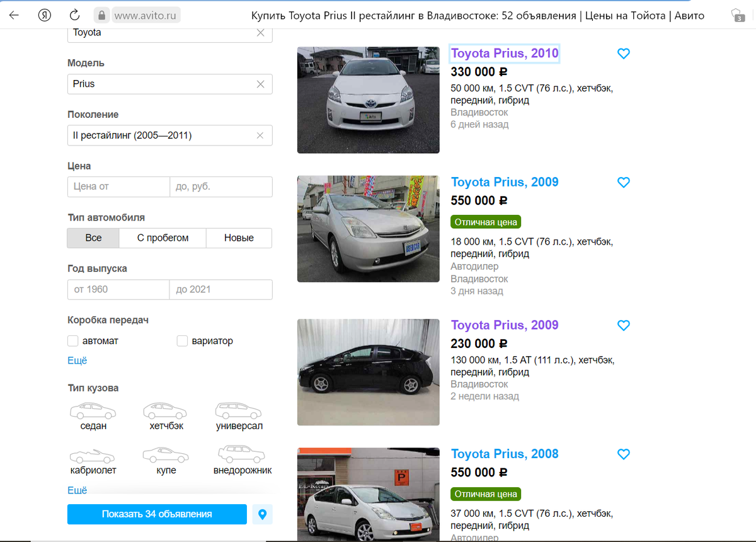Viewport: 756px width, 542px height.
Task: Click the 2 недели назад timestamp
Action: pos(485,396)
